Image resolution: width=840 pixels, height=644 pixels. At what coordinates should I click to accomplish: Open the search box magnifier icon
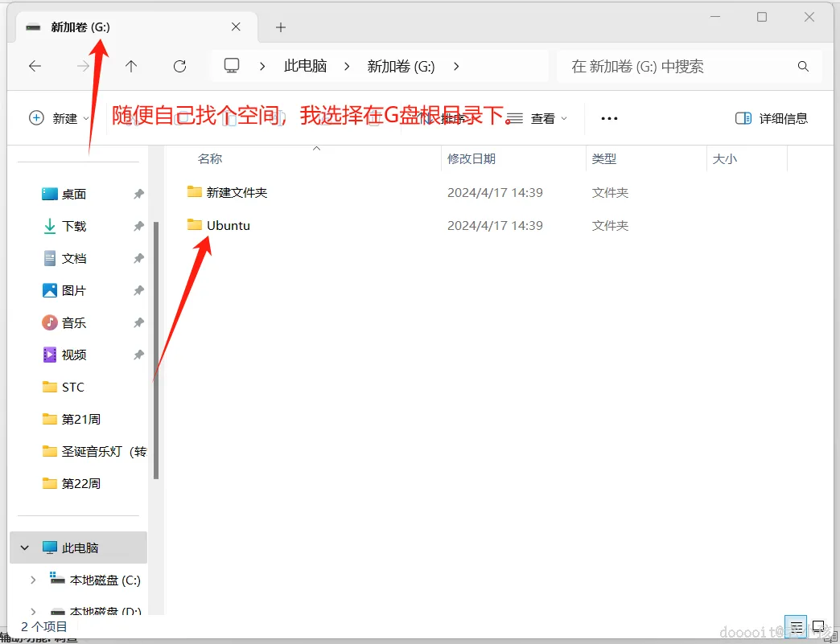click(802, 66)
